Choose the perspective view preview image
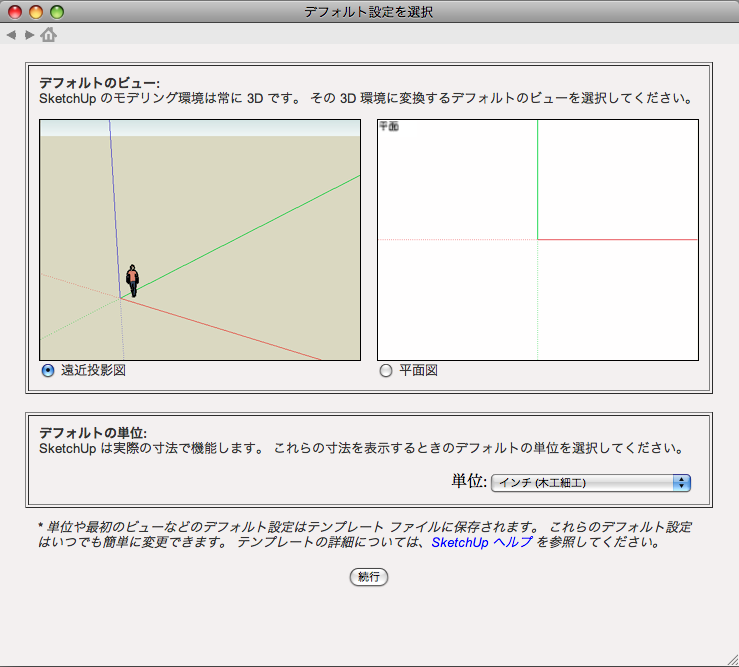 [x=200, y=240]
